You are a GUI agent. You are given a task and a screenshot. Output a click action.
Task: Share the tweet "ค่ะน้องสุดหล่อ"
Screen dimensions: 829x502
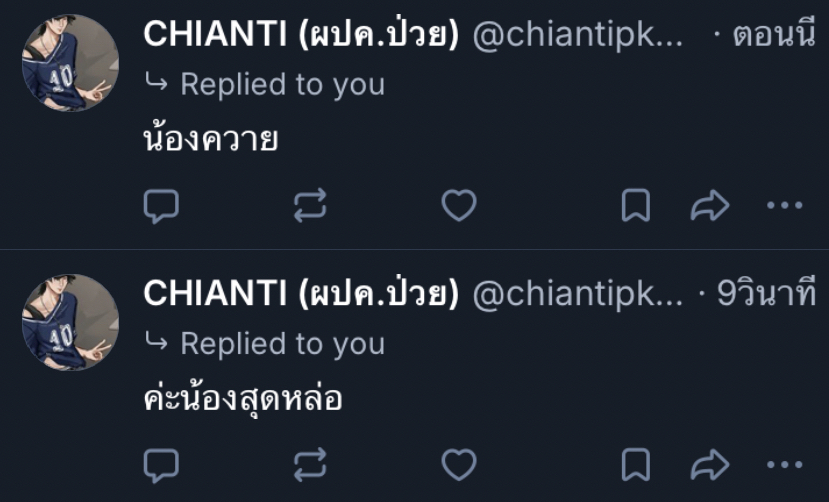coord(709,464)
